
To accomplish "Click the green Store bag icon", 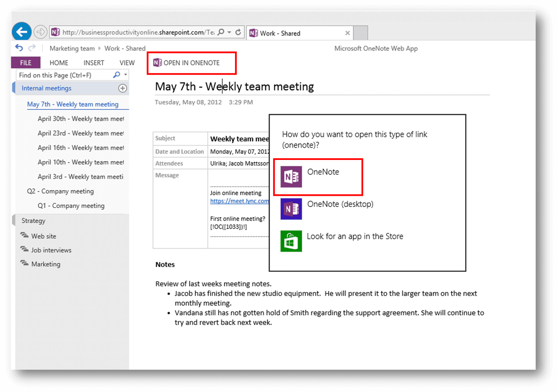I will 291,241.
